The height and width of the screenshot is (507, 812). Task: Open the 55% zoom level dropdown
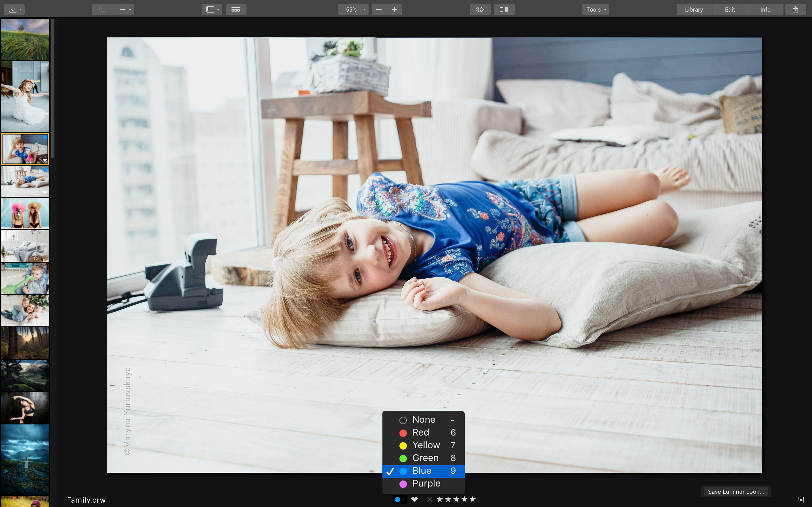(353, 9)
